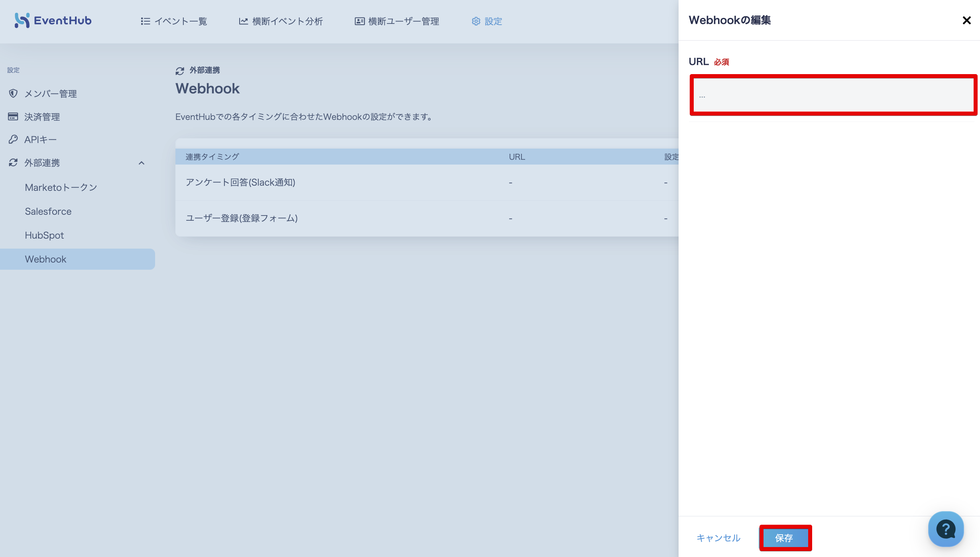The image size is (980, 557).
Task: Click the 外部連携 breadcrumb text
Action: pyautogui.click(x=205, y=70)
